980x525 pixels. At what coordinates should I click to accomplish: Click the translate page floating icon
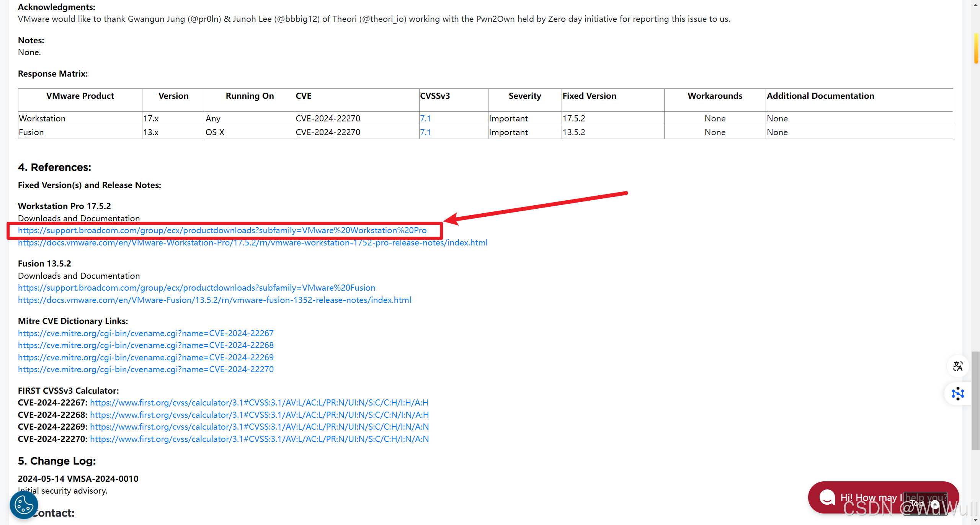tap(958, 366)
